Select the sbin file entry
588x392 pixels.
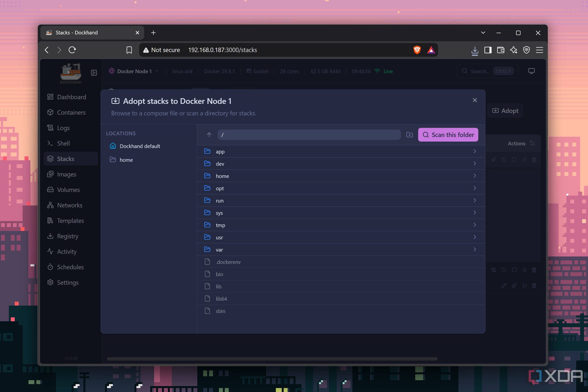pyautogui.click(x=341, y=311)
